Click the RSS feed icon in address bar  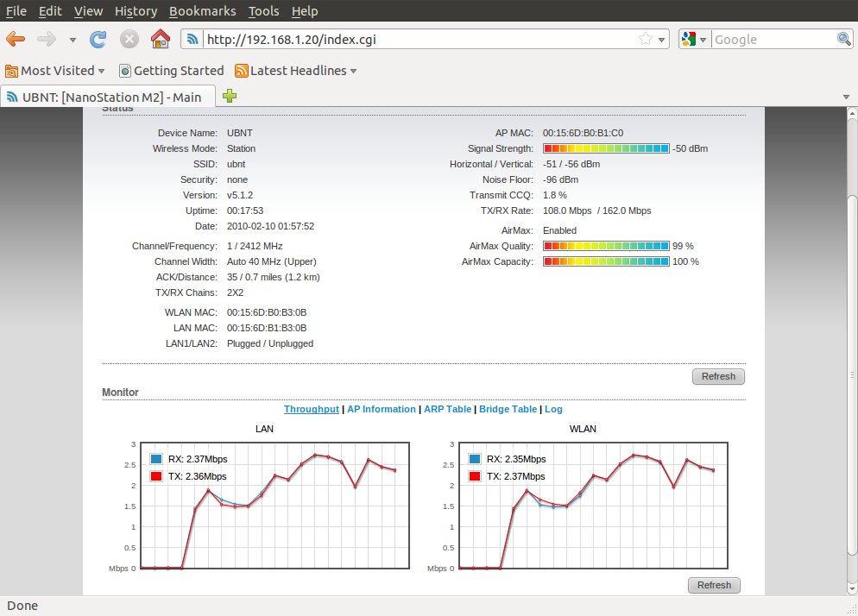(193, 39)
